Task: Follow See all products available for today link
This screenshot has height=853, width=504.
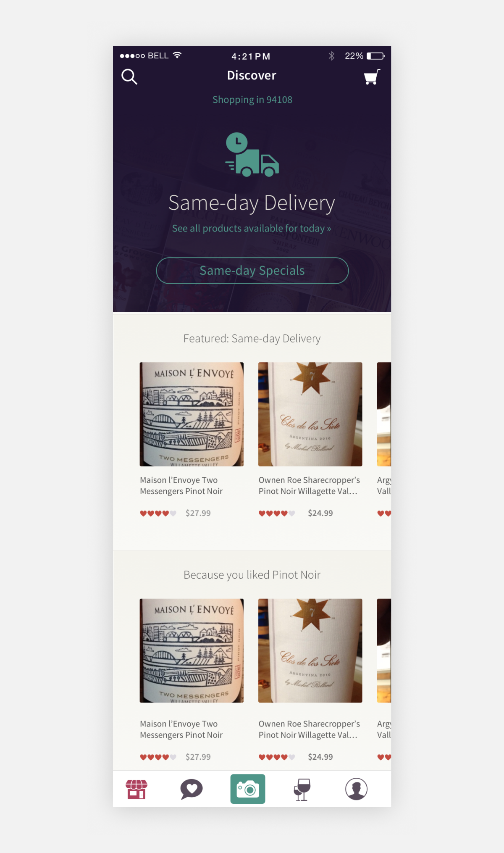Action: pyautogui.click(x=252, y=228)
